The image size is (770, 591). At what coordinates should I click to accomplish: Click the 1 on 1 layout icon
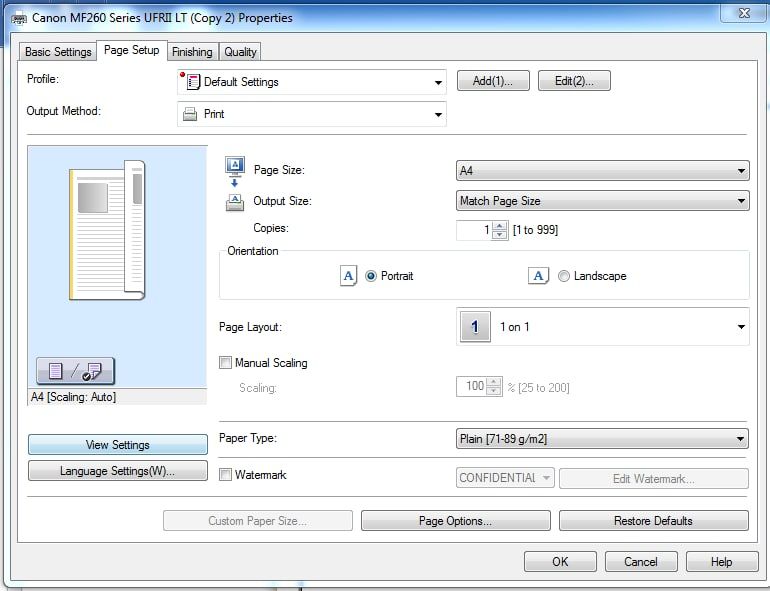pos(475,327)
